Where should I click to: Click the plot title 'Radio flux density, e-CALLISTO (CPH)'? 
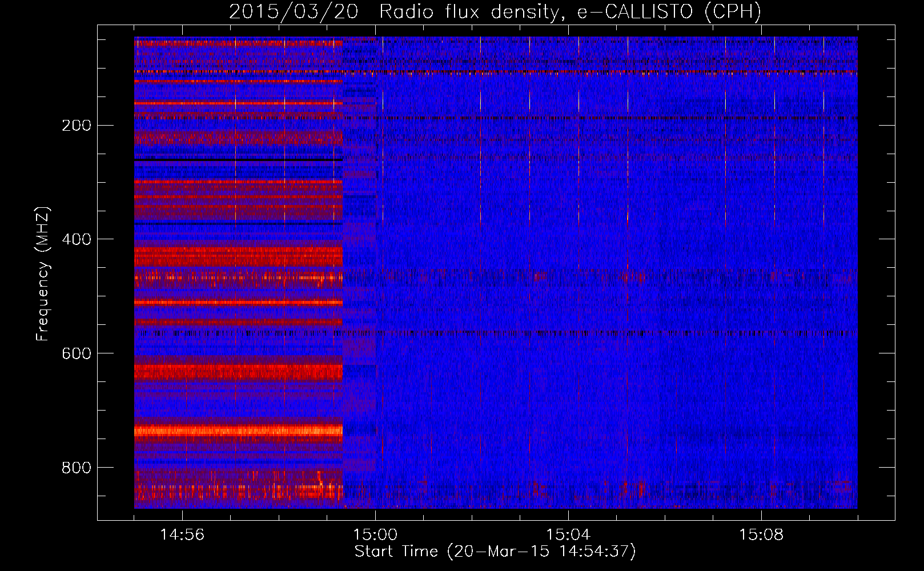click(x=570, y=12)
